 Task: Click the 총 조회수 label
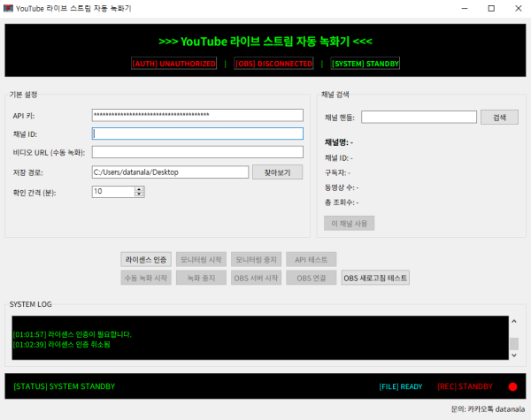(x=342, y=202)
